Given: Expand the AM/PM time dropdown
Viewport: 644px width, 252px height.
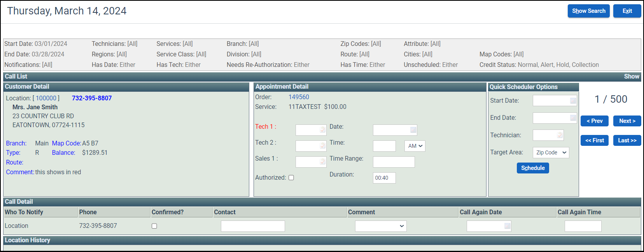Looking at the screenshot, I should 415,146.
